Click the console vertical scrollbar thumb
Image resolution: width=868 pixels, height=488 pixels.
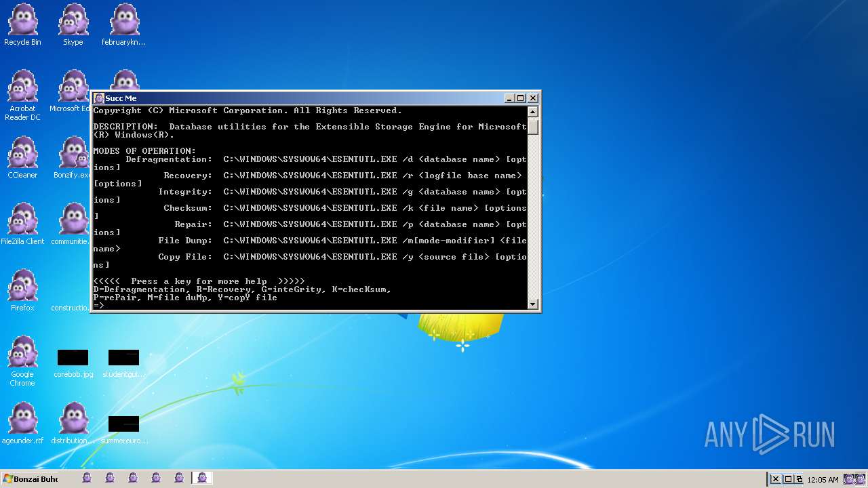pos(533,126)
